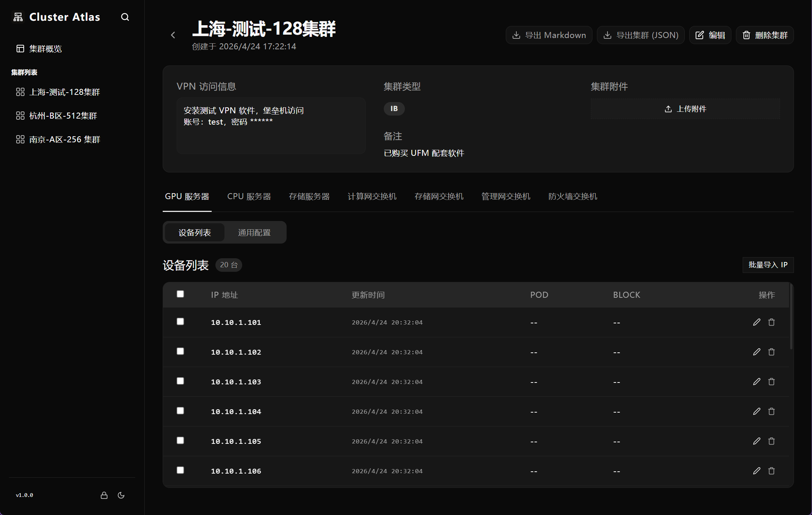The width and height of the screenshot is (812, 515).
Task: Click the 批量导入 IP button
Action: [x=768, y=265]
